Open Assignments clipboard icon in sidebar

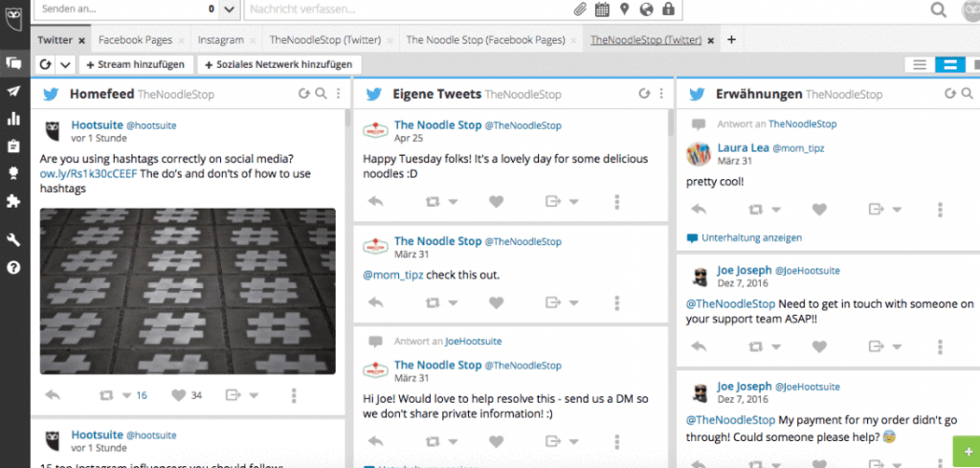(x=13, y=146)
